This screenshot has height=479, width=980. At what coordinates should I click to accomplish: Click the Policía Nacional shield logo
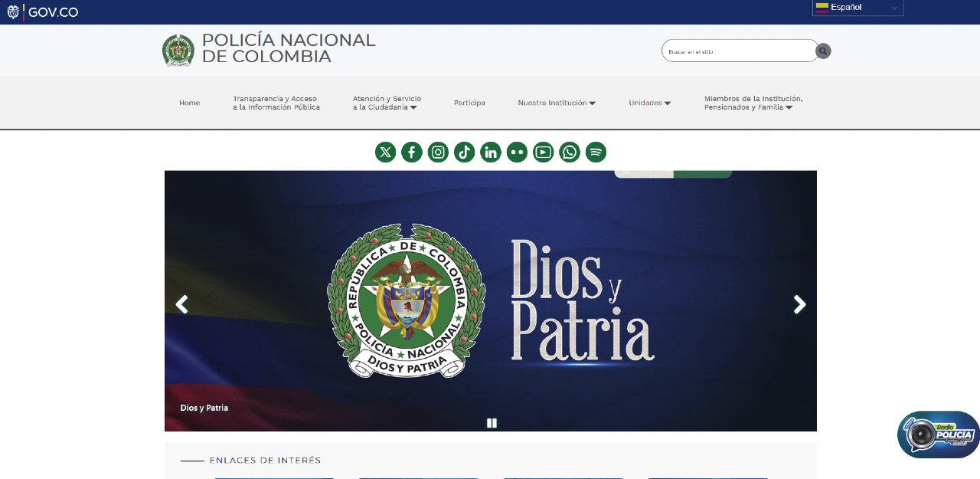point(178,51)
